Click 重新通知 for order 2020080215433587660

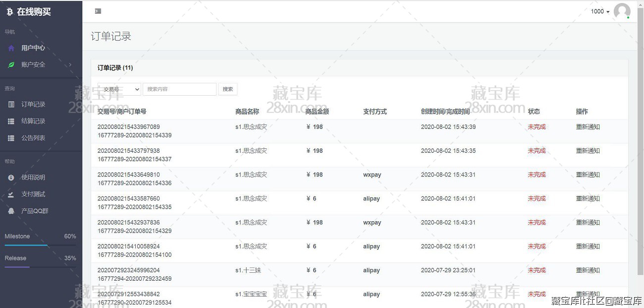588,198
